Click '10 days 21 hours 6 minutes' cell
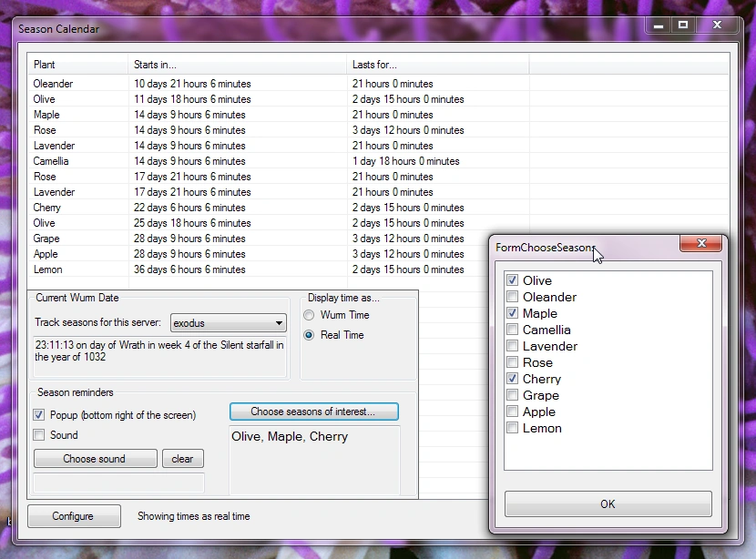The width and height of the screenshot is (756, 559). point(192,84)
